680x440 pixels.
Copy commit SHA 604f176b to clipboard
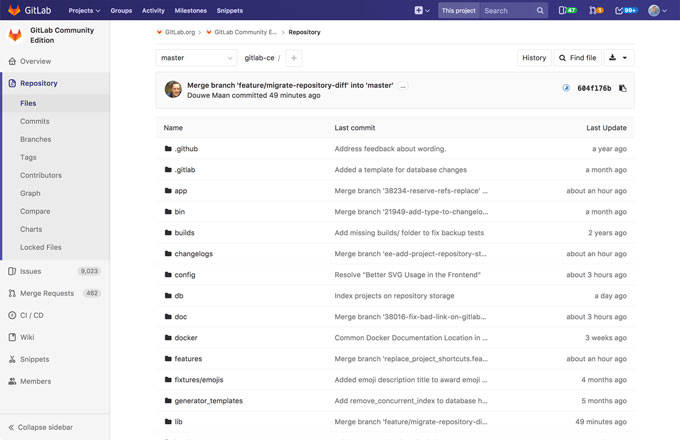tap(623, 88)
